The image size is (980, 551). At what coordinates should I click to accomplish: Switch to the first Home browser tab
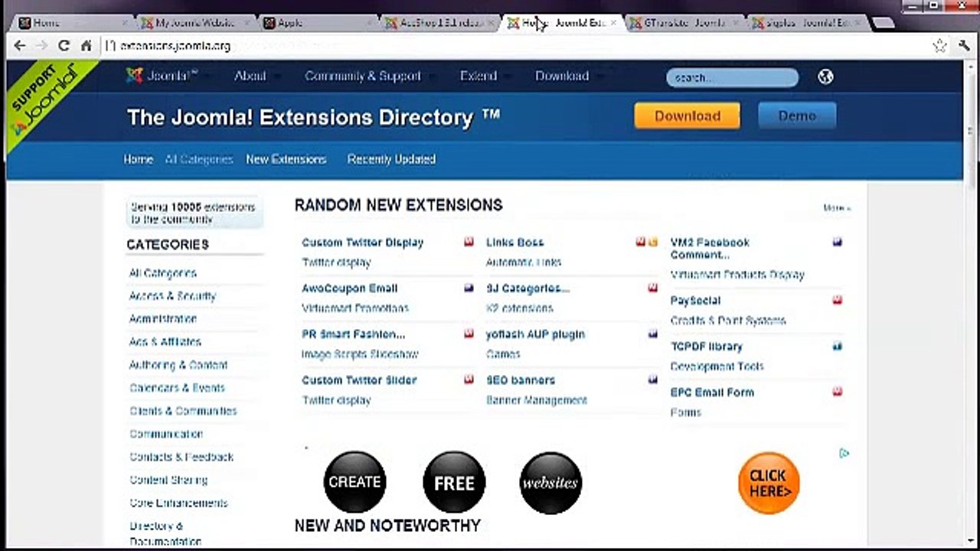(x=73, y=23)
